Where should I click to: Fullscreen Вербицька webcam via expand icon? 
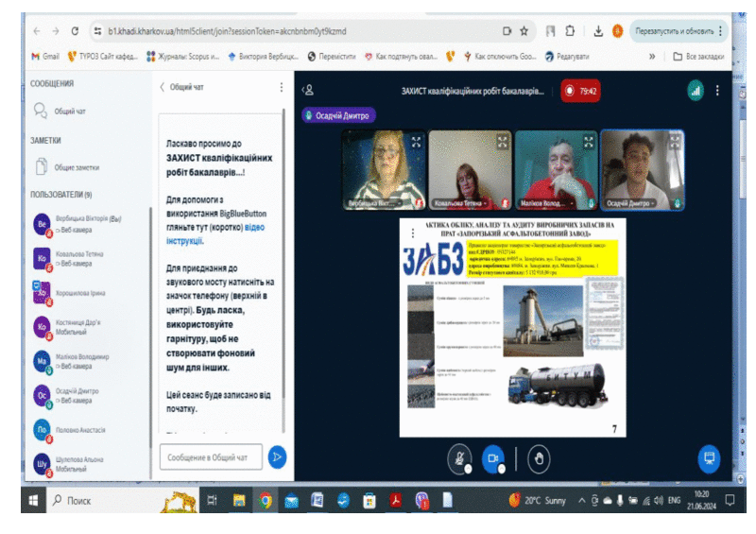click(416, 142)
